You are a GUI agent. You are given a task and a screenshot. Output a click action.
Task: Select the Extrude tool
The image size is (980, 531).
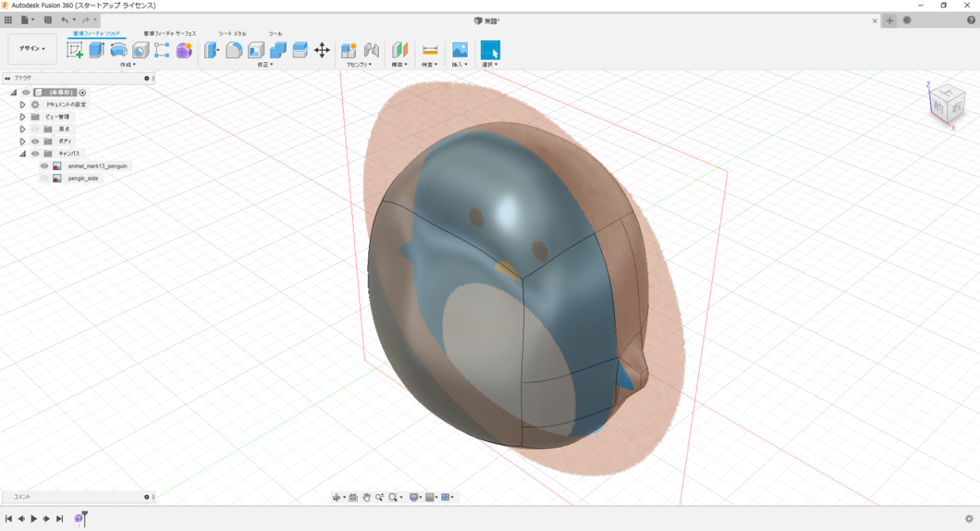point(96,51)
